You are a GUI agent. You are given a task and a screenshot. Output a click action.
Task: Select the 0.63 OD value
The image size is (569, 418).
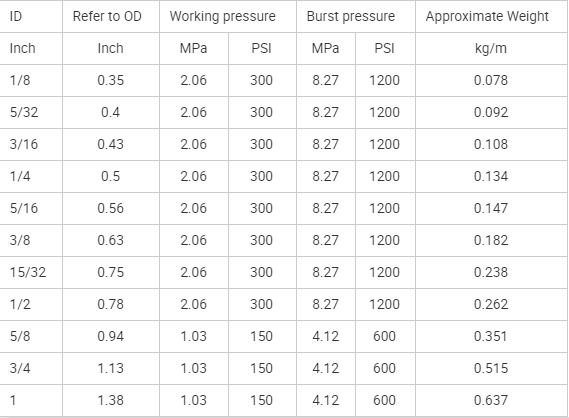coord(111,240)
